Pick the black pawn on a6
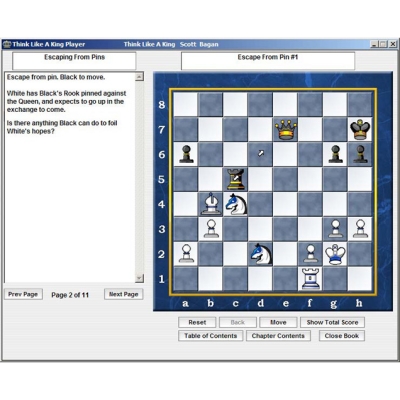The width and height of the screenshot is (400, 400). pyautogui.click(x=186, y=154)
